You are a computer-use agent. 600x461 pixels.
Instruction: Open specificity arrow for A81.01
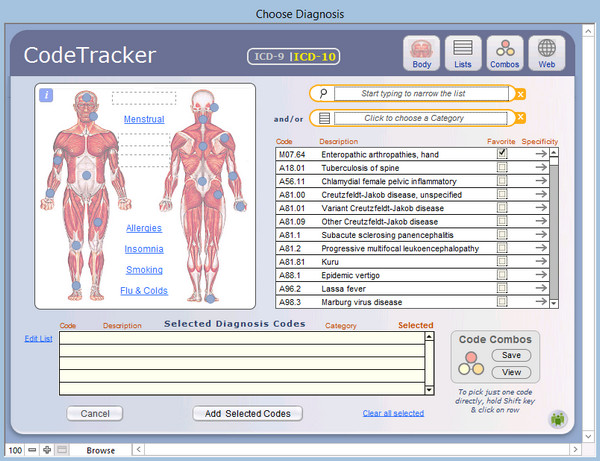coord(541,207)
